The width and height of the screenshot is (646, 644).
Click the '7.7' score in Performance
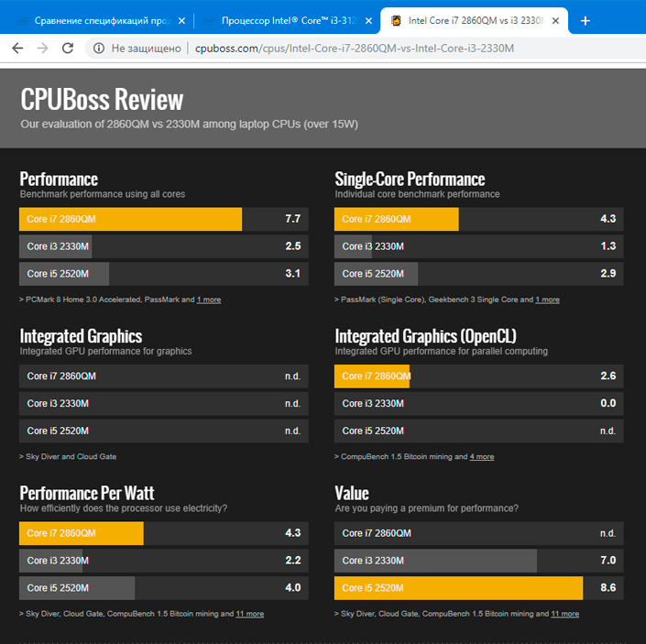coord(293,219)
